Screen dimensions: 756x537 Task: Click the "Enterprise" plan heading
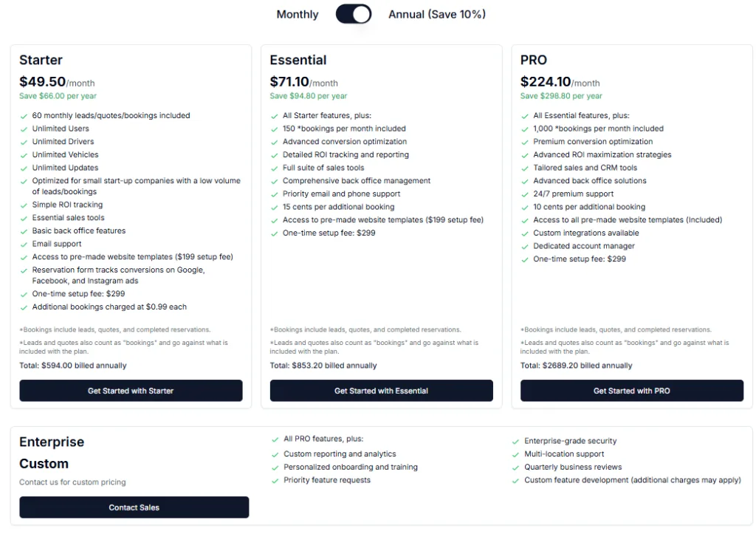pyautogui.click(x=52, y=442)
